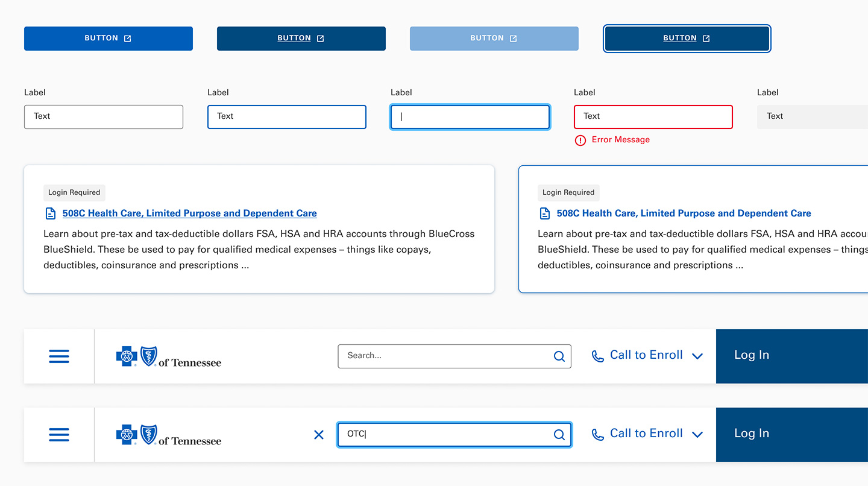The width and height of the screenshot is (868, 486).
Task: Open the underlined 508C Health Care link
Action: 189,213
